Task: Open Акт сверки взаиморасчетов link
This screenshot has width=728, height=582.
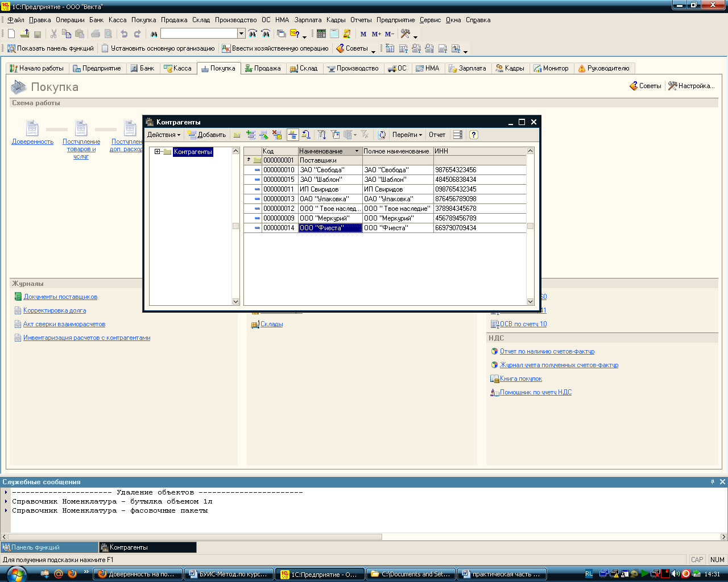Action: point(64,324)
